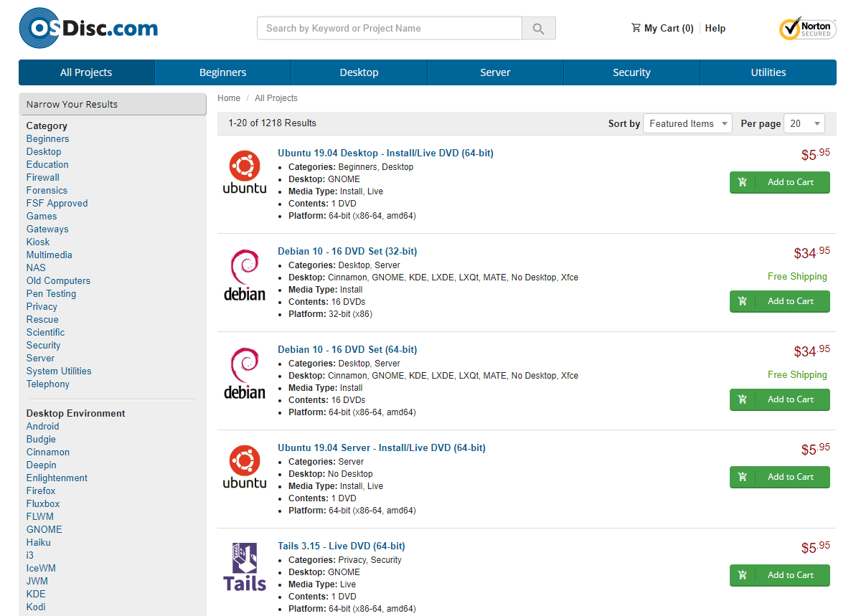Viewport: 856px width, 616px height.
Task: Open the Utilities navigation tab
Action: coord(768,72)
